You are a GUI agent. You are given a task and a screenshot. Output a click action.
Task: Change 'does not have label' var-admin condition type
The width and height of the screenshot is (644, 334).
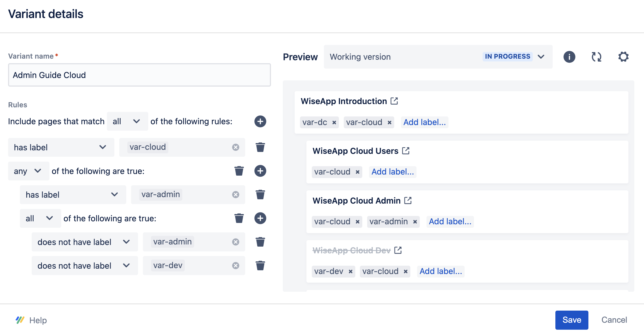[x=84, y=242]
